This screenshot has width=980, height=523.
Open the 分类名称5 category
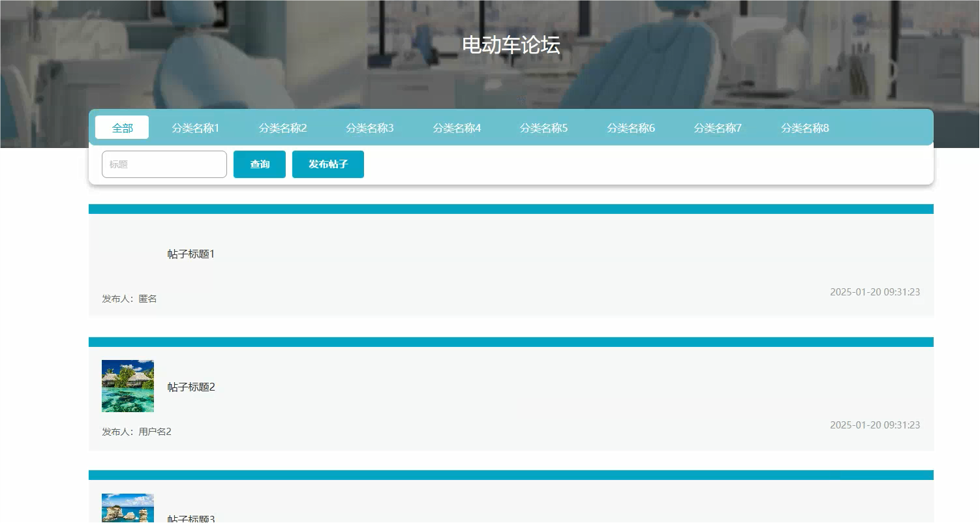(x=544, y=128)
